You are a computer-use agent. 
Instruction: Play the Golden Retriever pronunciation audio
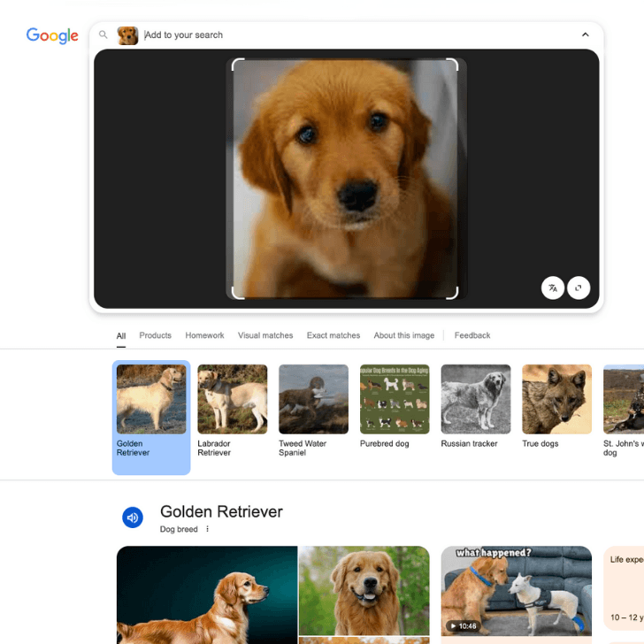(133, 517)
